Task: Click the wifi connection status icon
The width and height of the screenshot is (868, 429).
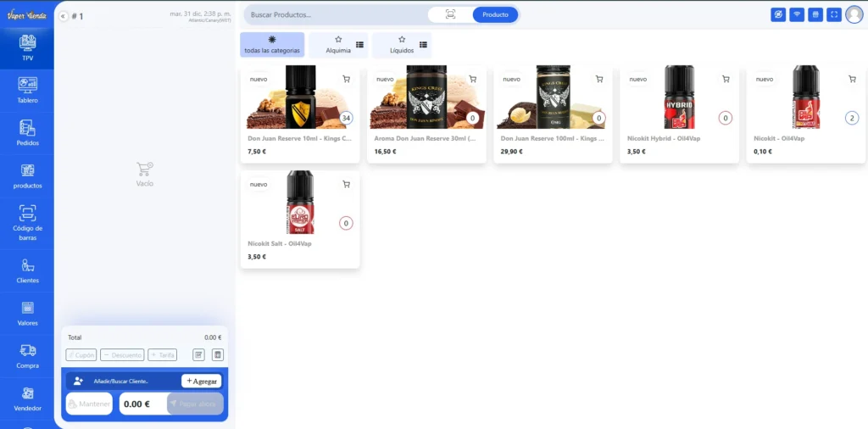Action: (x=797, y=15)
